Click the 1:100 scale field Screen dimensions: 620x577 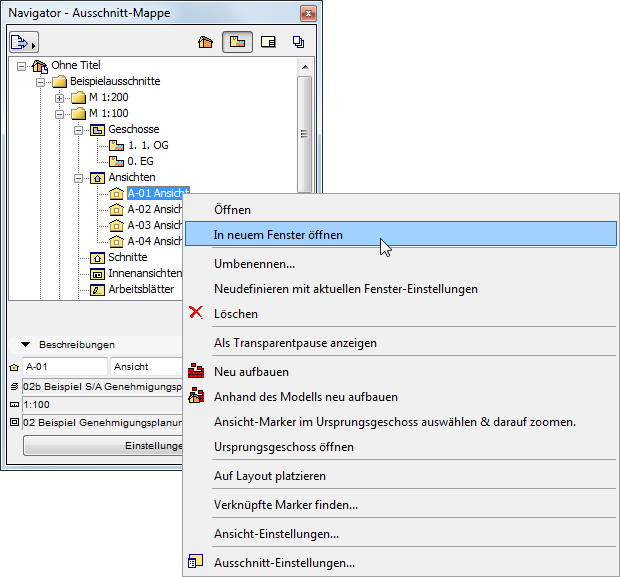click(102, 405)
